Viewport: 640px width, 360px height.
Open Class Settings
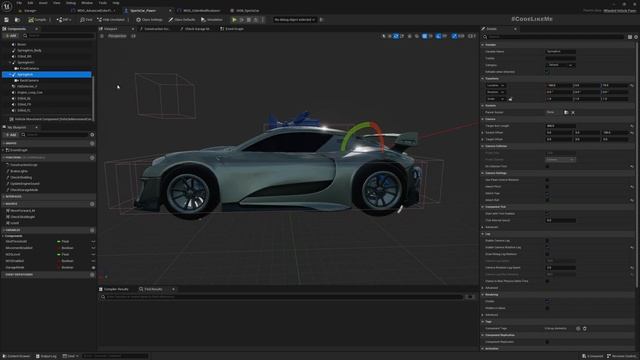click(149, 20)
